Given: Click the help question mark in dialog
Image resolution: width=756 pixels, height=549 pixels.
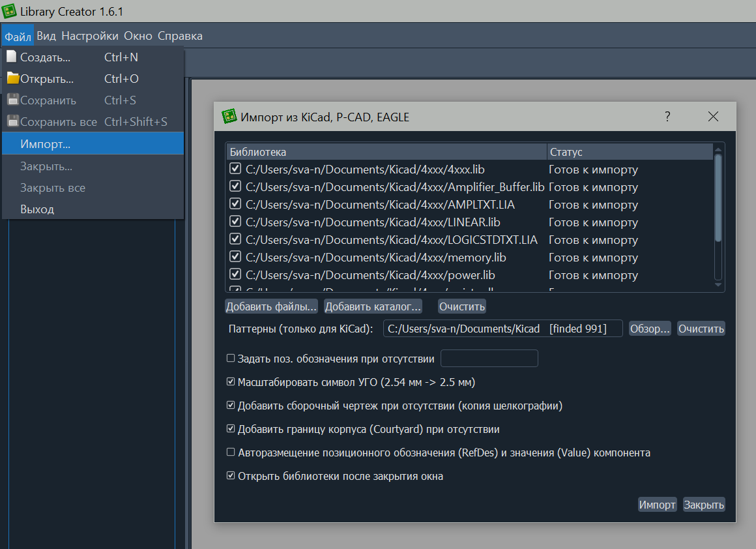Looking at the screenshot, I should coord(667,117).
